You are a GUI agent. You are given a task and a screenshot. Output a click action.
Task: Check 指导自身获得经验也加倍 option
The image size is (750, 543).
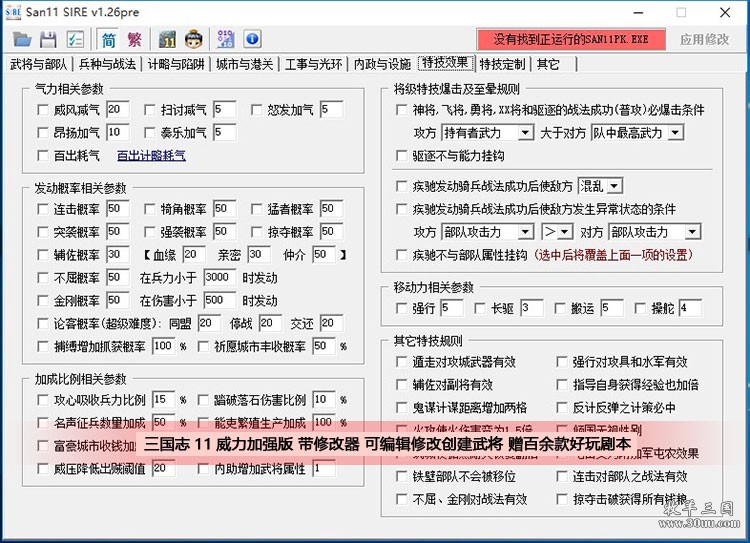[x=562, y=385]
